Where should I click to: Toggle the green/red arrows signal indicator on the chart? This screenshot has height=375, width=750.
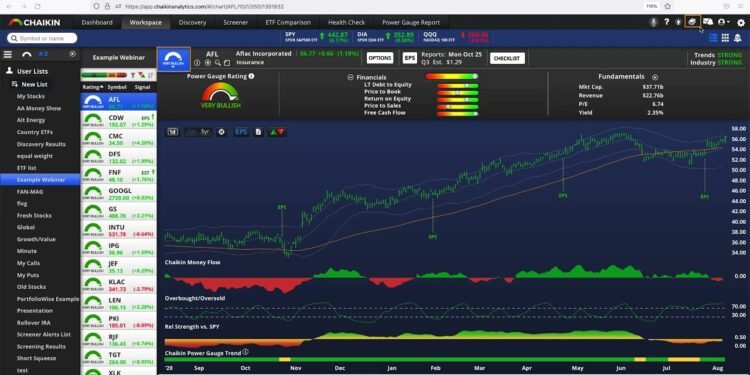point(277,132)
